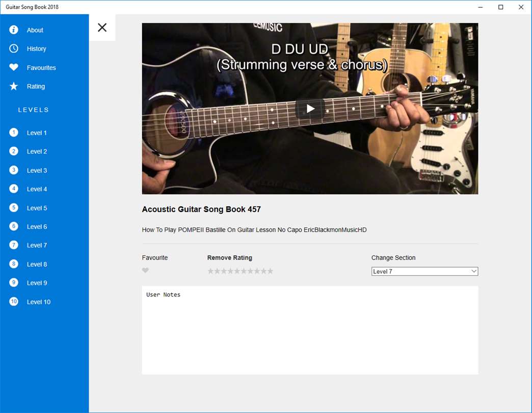Rate the song eight stars
Screen dimensions: 532x413
257,271
